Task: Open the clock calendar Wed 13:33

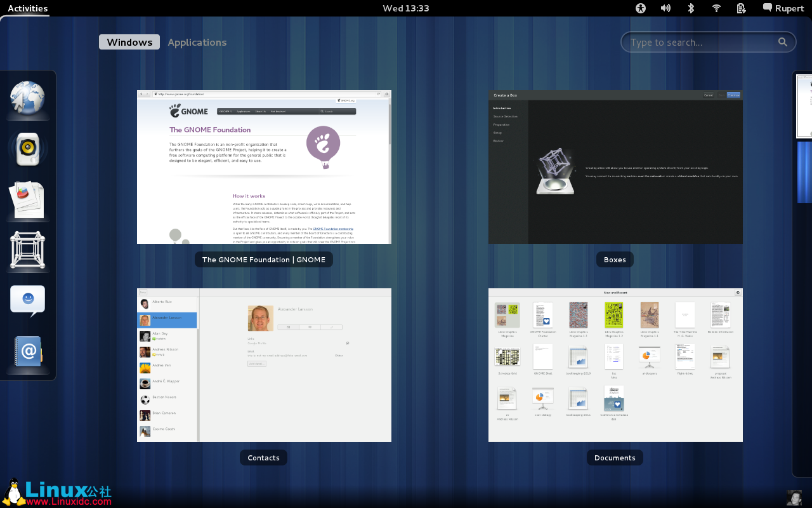Action: click(406, 8)
